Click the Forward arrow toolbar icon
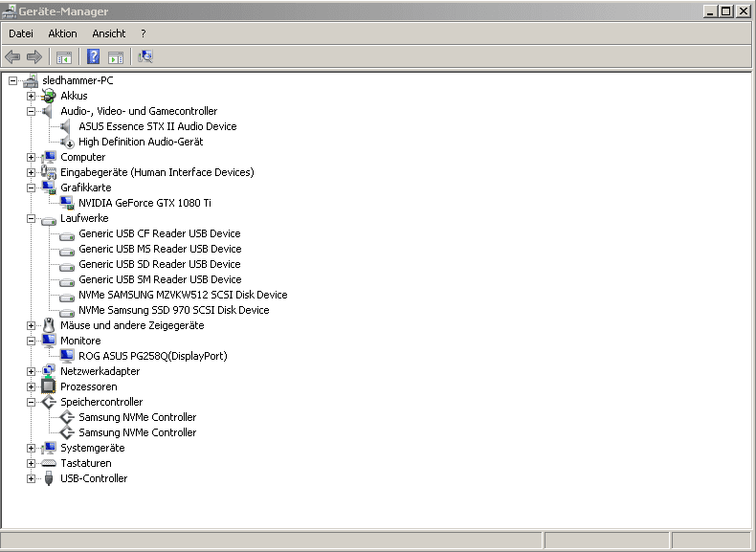Screen dimensions: 756x552 point(34,56)
